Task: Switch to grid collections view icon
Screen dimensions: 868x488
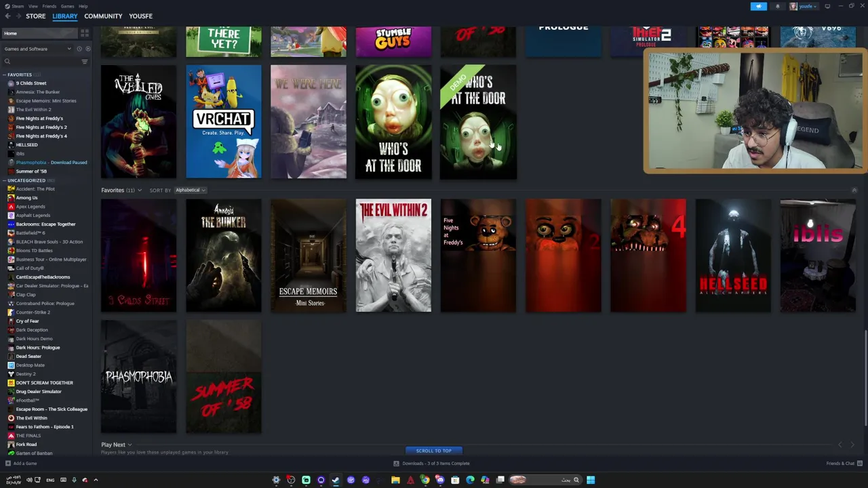Action: tap(85, 33)
